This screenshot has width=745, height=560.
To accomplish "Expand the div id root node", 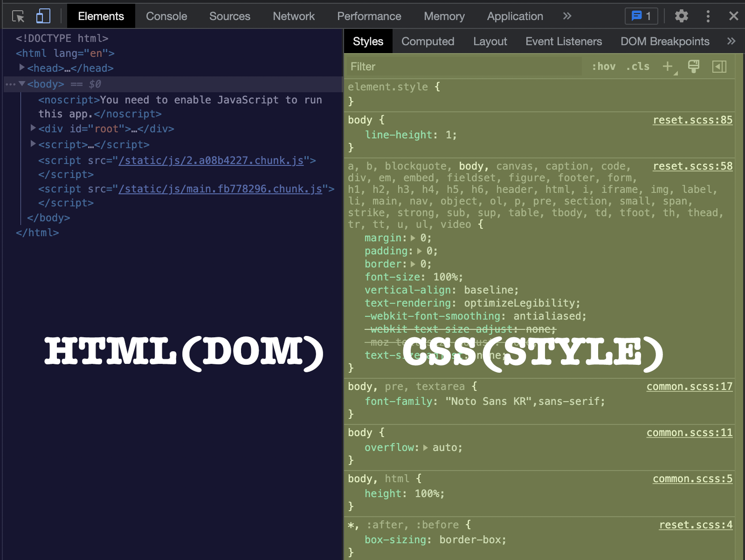I will click(33, 128).
